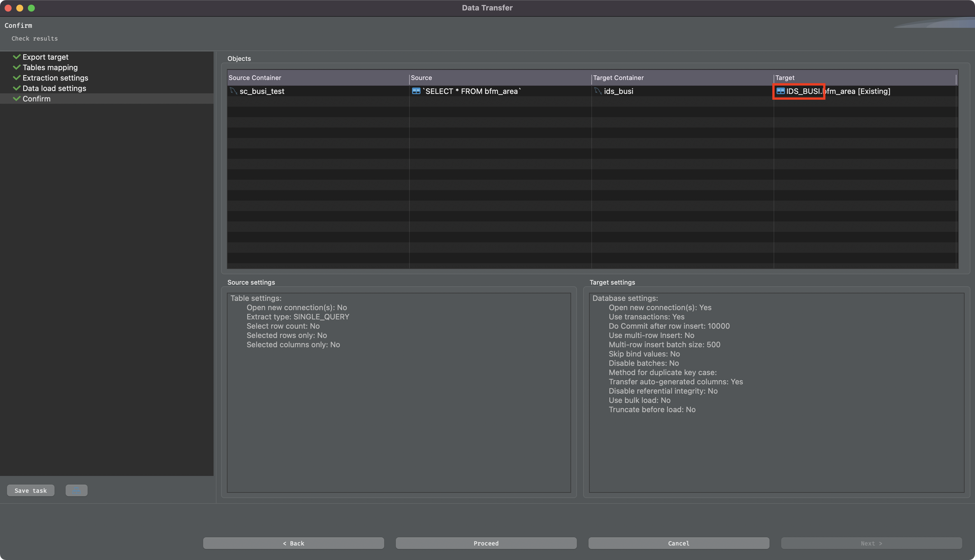Expand the Source Container column header

point(254,78)
